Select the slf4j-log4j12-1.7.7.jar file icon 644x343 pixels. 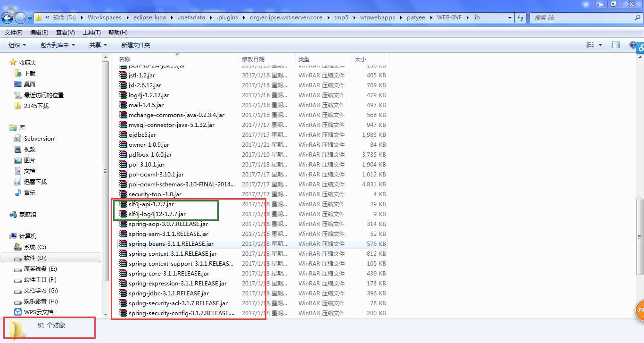pos(123,214)
